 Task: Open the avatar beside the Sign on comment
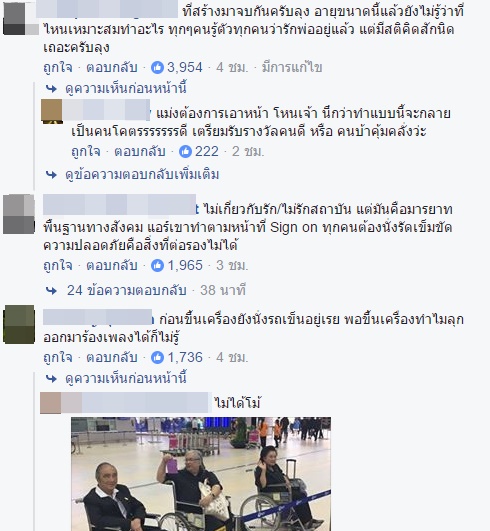click(x=19, y=214)
